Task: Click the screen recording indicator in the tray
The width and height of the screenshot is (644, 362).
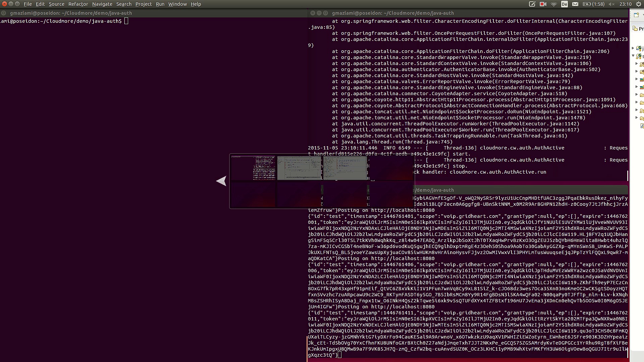Action: [x=543, y=4]
